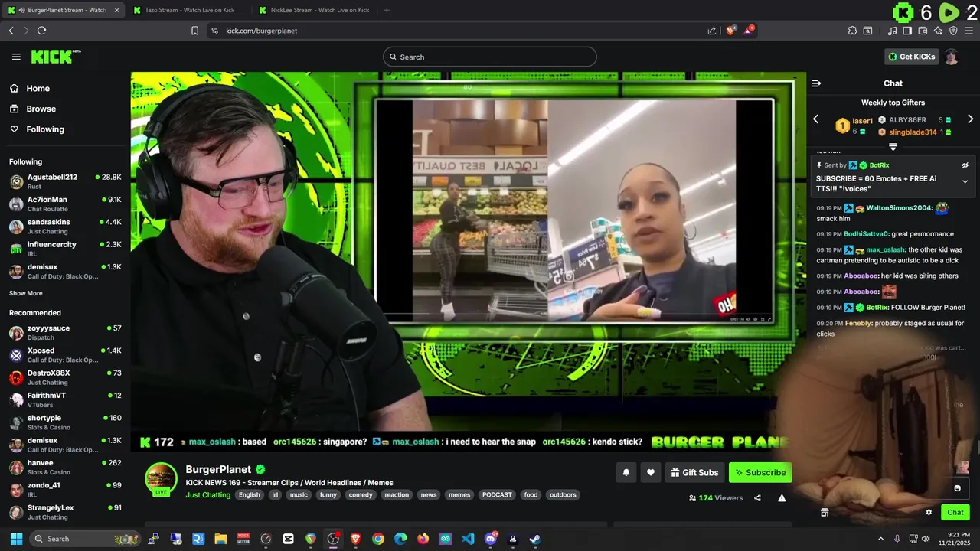Open Browse in Kick sidebar
Screen dimensions: 980x551
point(41,109)
